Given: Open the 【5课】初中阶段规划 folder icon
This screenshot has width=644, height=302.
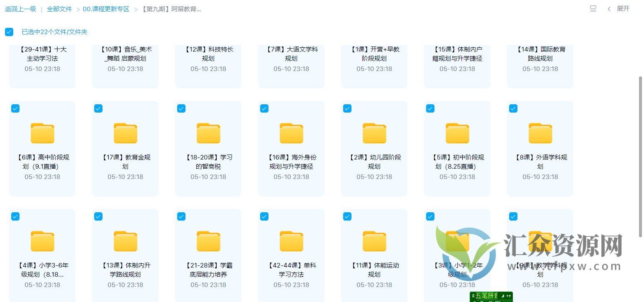Looking at the screenshot, I should pos(457,133).
